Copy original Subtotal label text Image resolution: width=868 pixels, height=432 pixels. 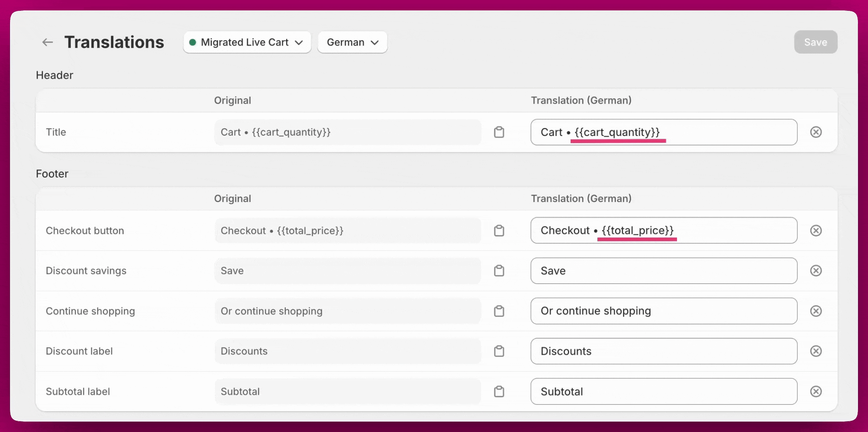pyautogui.click(x=499, y=392)
